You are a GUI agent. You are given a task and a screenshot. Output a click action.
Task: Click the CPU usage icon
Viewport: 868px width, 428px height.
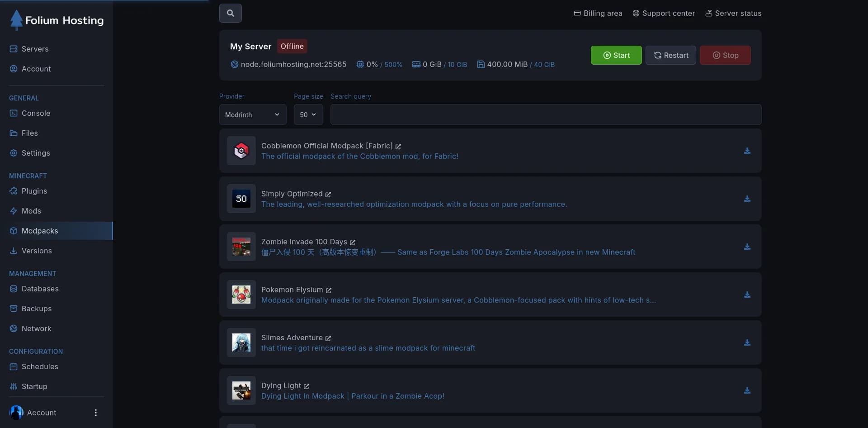(360, 64)
